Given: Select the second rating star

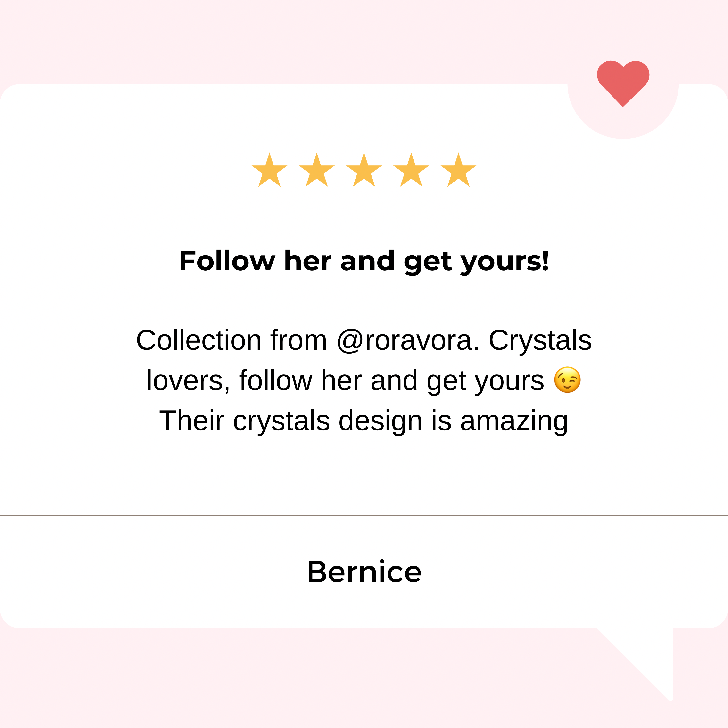Looking at the screenshot, I should click(x=316, y=171).
